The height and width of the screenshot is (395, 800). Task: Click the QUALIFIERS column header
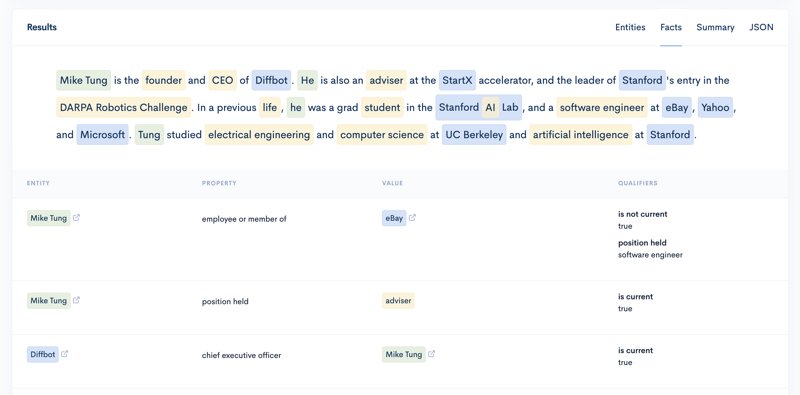coord(638,183)
